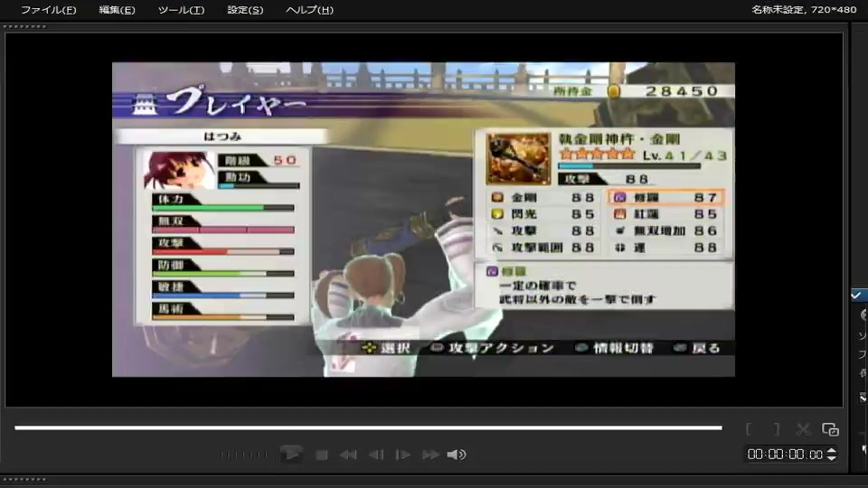Jump to end with the double-right-arrow button
This screenshot has width=868, height=488.
tap(430, 455)
